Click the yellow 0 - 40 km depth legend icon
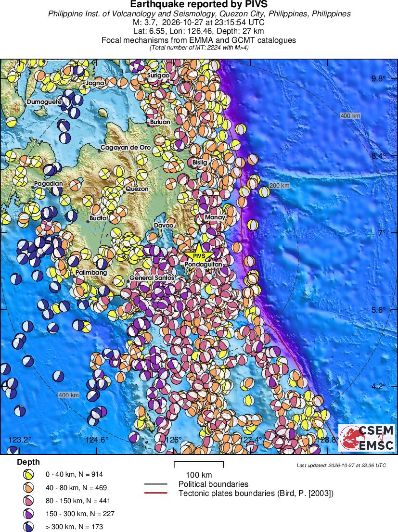This screenshot has height=532, width=398. coord(28,475)
